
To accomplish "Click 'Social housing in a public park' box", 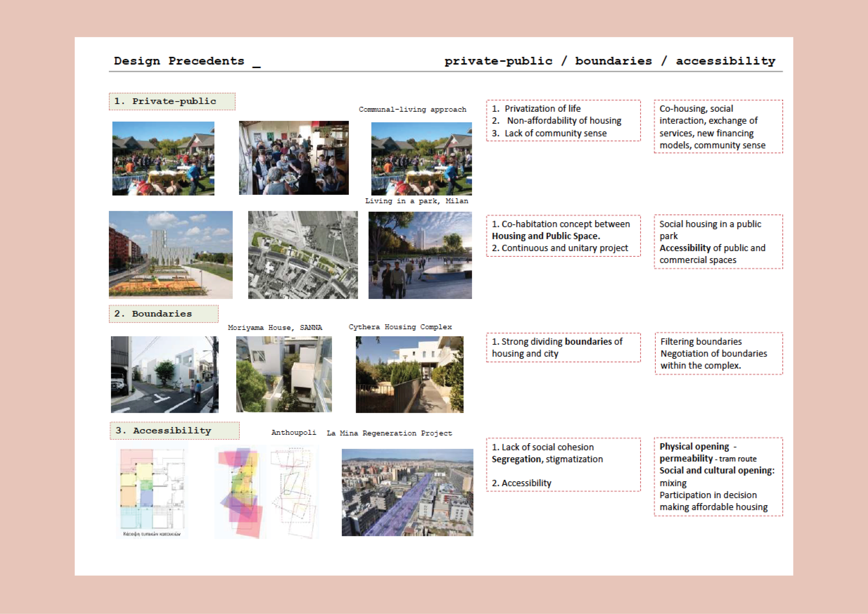I will point(718,242).
